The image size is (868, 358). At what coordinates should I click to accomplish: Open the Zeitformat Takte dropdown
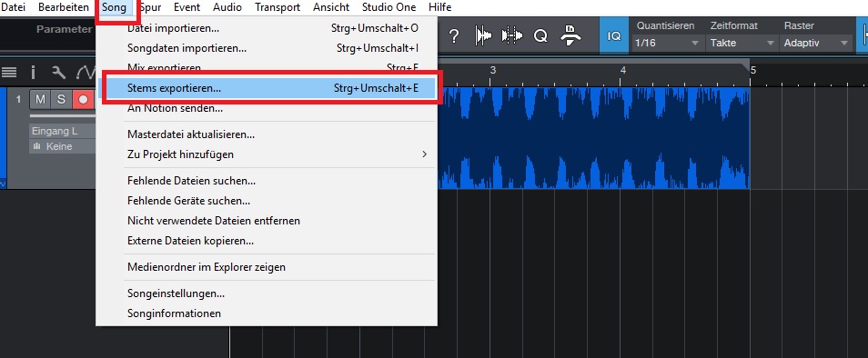[742, 43]
